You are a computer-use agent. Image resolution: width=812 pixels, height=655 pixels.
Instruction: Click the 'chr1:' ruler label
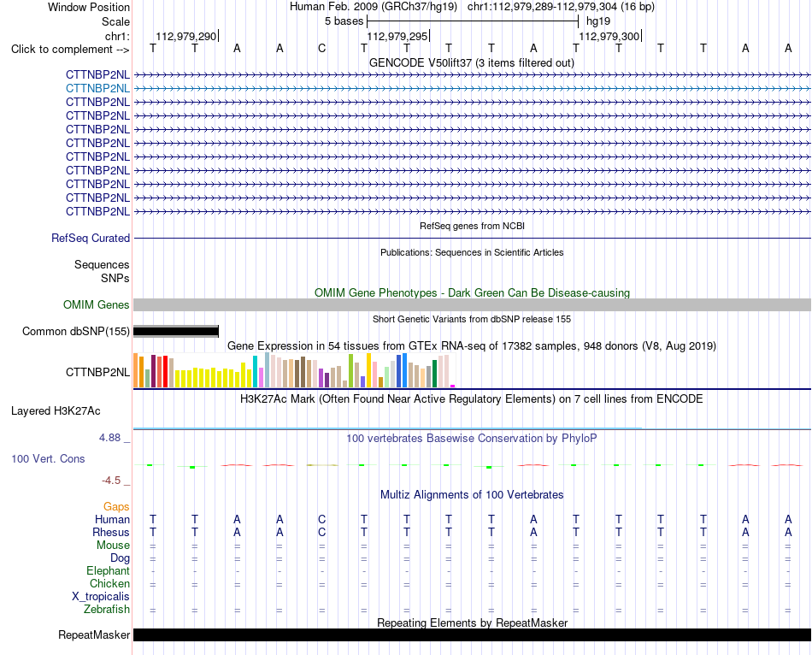[117, 36]
